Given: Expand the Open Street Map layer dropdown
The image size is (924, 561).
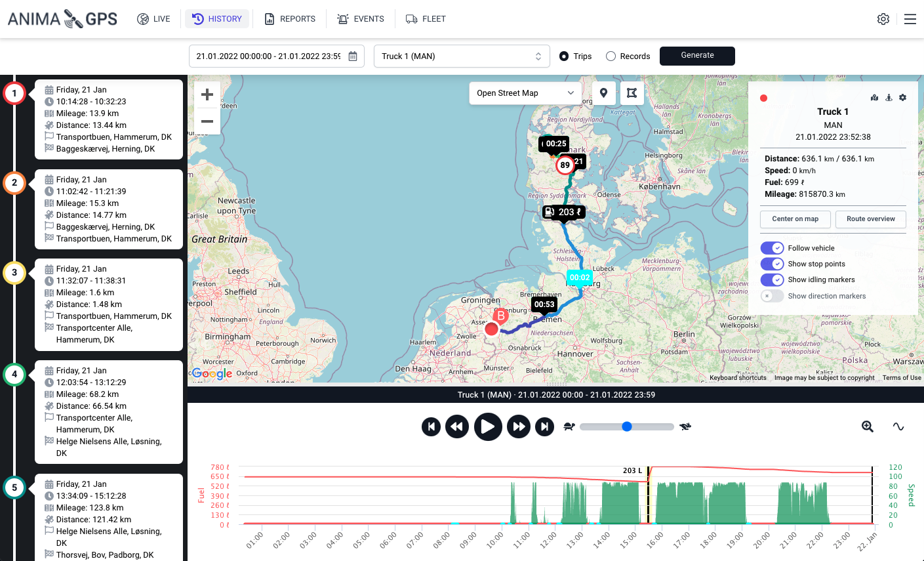Looking at the screenshot, I should pos(525,93).
